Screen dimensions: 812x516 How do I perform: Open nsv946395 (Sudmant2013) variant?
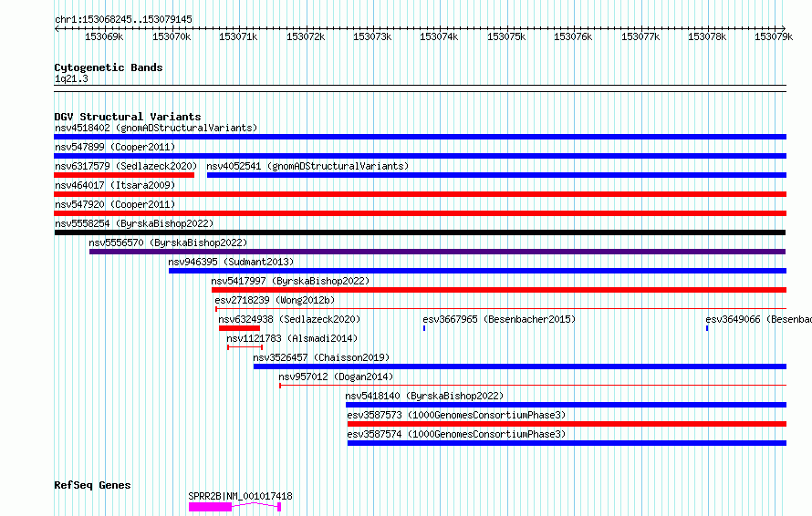coord(231,262)
